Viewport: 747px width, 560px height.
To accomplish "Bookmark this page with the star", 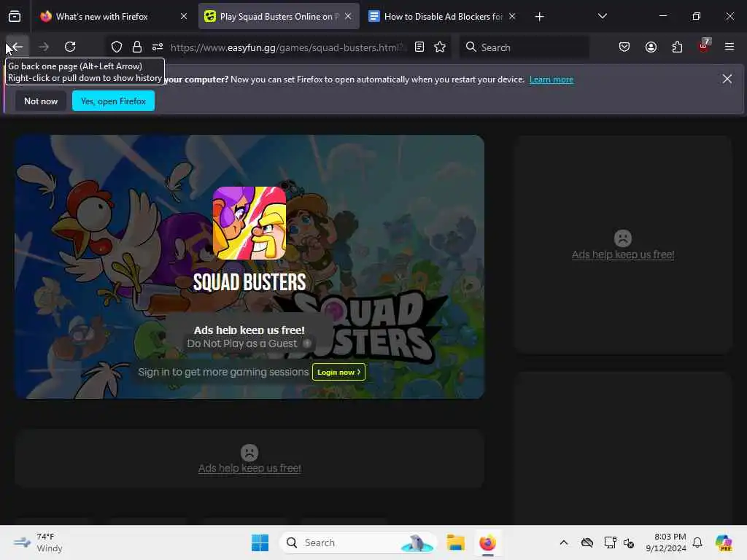I will coord(440,47).
